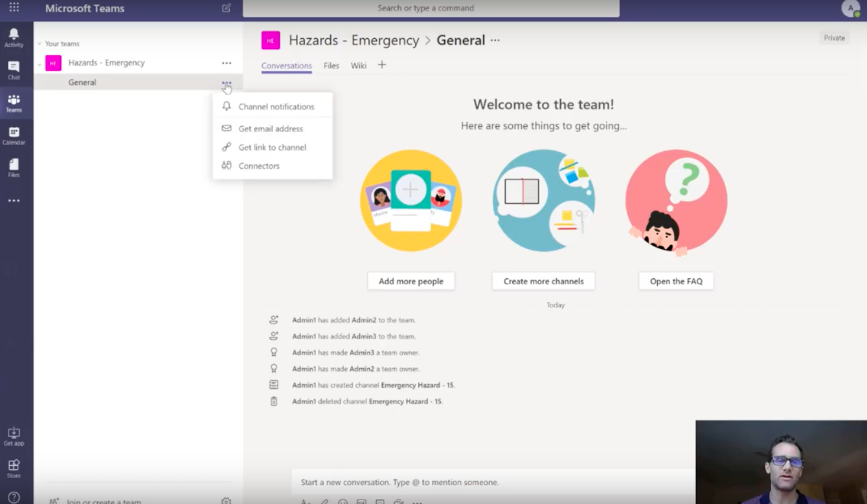This screenshot has height=504, width=867.
Task: Click 'Admin1 has added Admin3 to the team'
Action: [x=354, y=336]
